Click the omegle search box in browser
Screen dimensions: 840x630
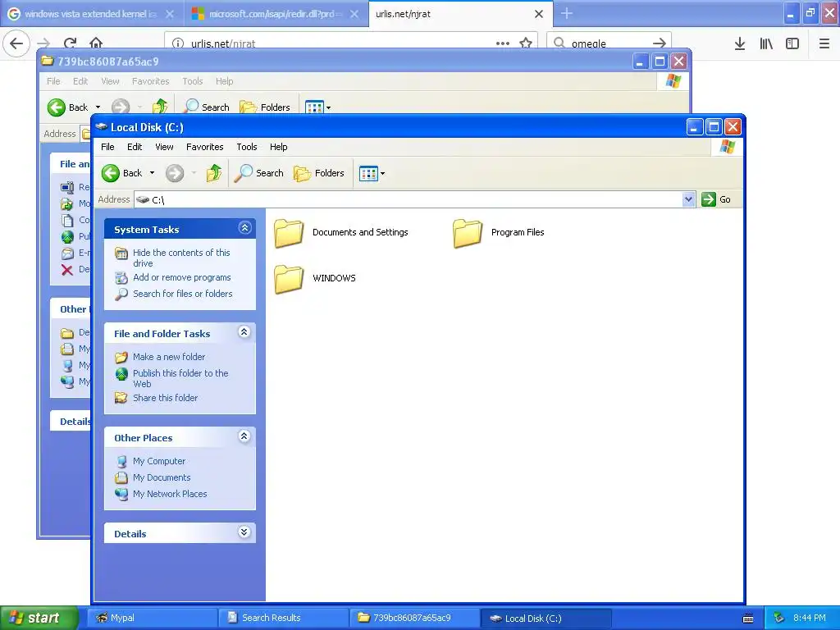(x=608, y=43)
